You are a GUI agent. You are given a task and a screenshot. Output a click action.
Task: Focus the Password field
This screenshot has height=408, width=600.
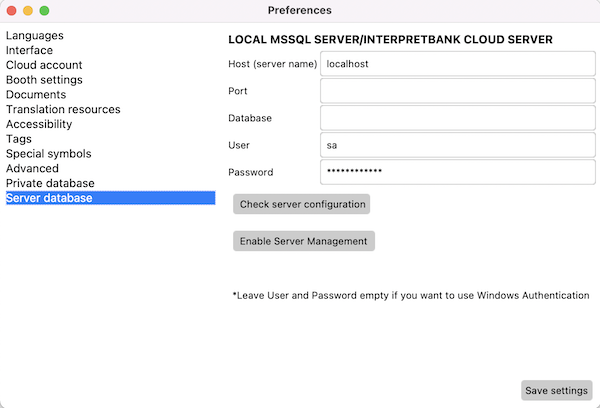pyautogui.click(x=458, y=172)
